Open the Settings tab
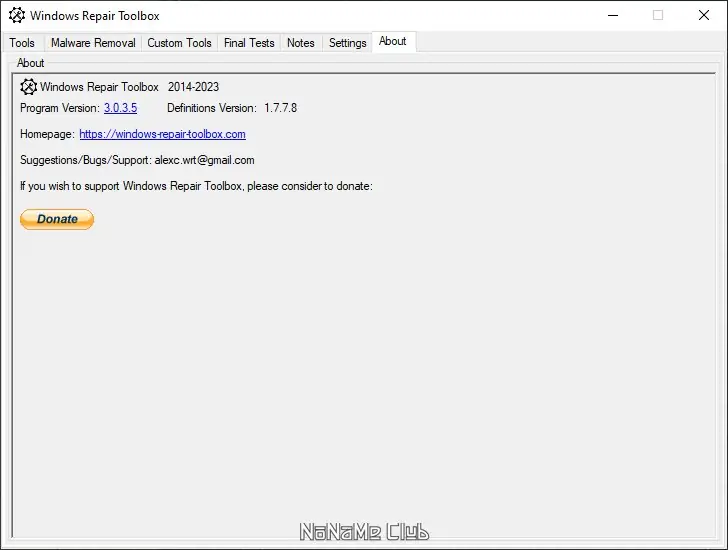The width and height of the screenshot is (728, 550). tap(347, 43)
